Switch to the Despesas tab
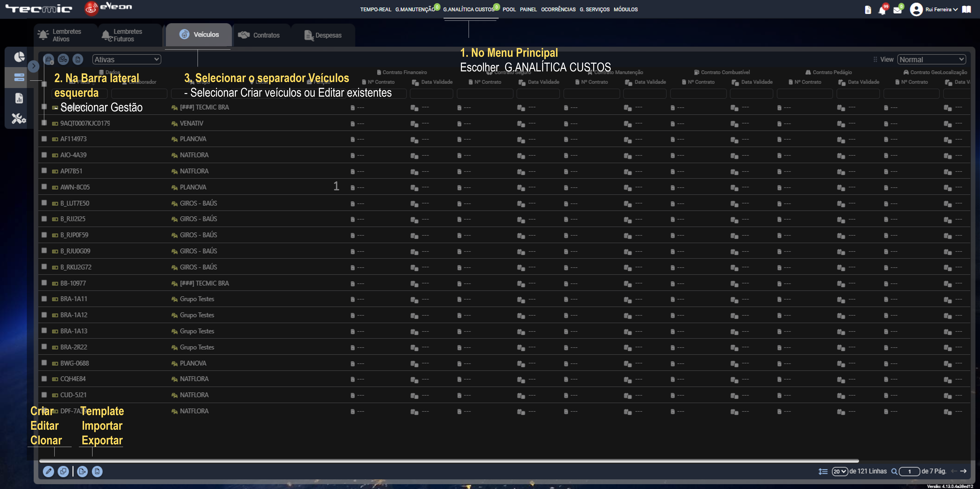Viewport: 980px width, 489px height. (323, 35)
